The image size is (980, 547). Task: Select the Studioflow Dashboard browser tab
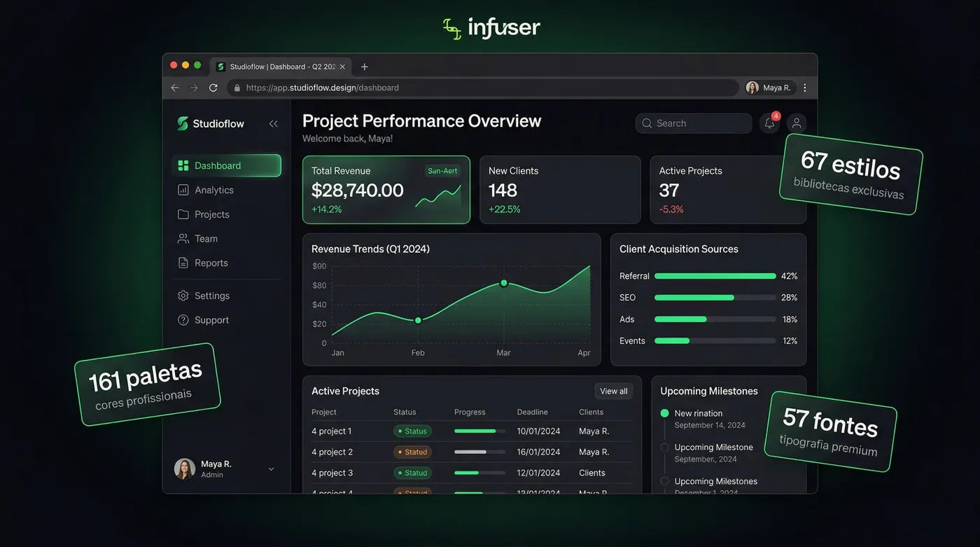281,67
